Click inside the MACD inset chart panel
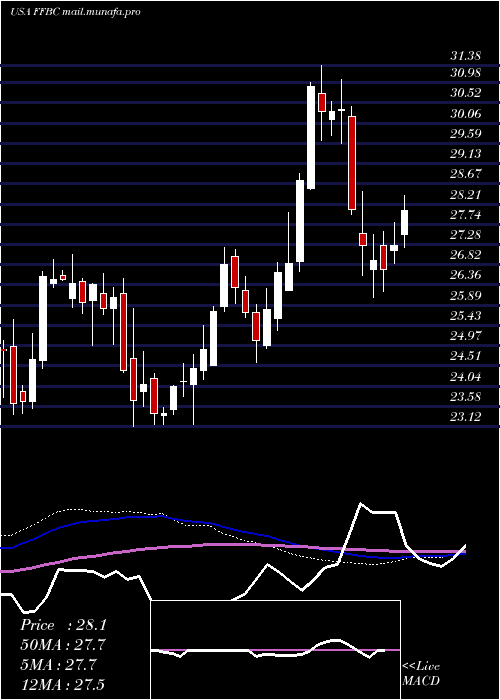Screen dimensions: 500x700 [275, 650]
